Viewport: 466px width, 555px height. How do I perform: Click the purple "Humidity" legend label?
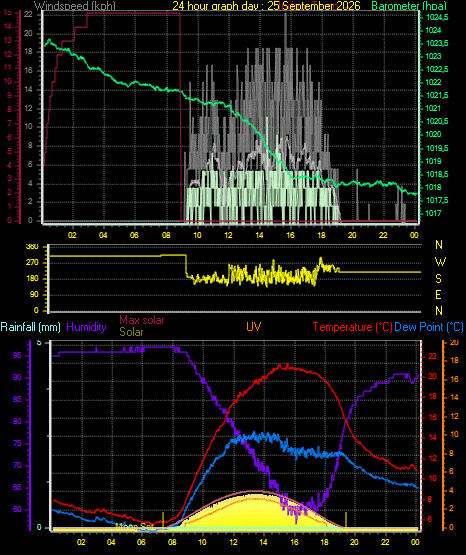coord(86,327)
